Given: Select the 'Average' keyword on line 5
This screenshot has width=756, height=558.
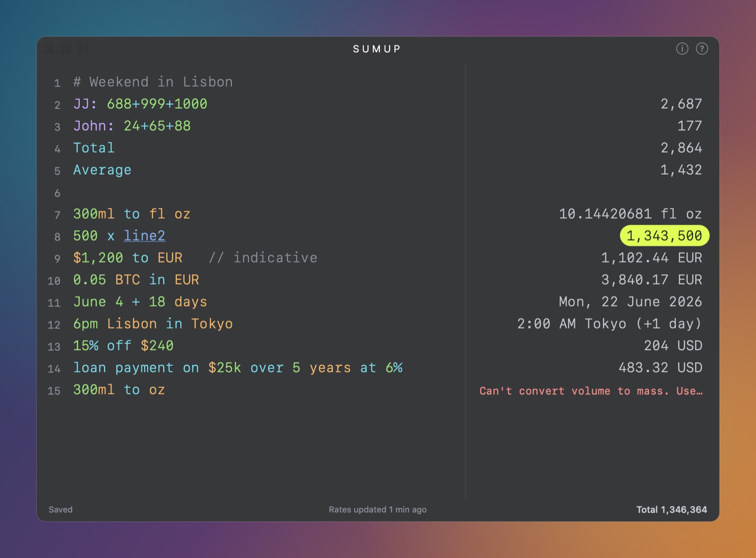Looking at the screenshot, I should pyautogui.click(x=102, y=170).
